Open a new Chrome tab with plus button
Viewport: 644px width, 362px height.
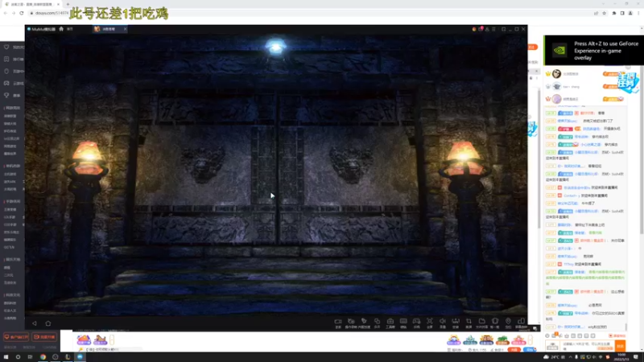(68, 4)
